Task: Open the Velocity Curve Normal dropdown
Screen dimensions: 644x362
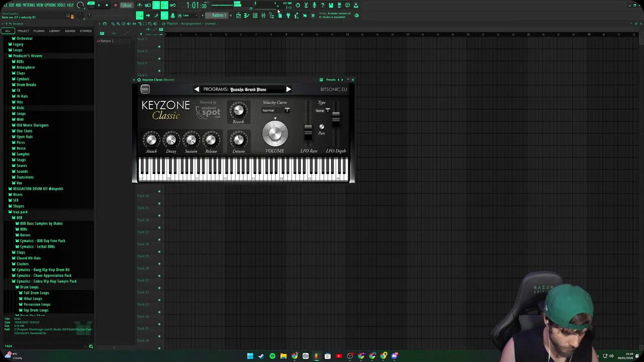Action: point(276,110)
